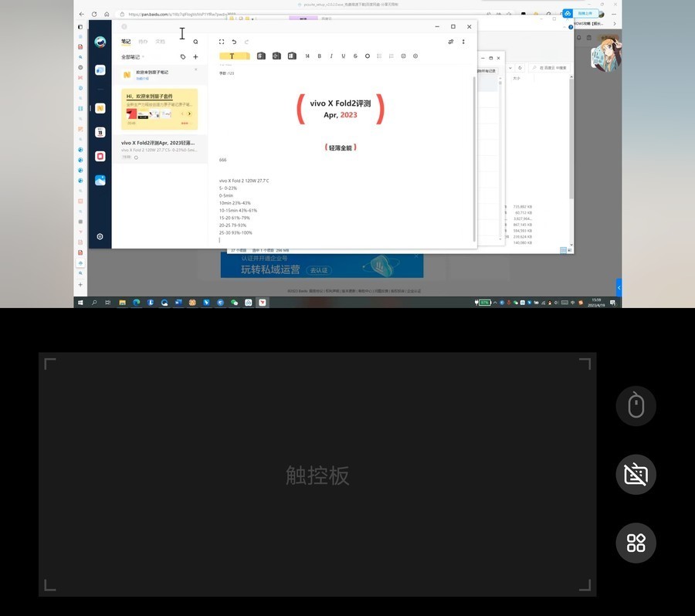Click the note editor vertical scrollbar
This screenshot has height=616, width=695.
474,159
